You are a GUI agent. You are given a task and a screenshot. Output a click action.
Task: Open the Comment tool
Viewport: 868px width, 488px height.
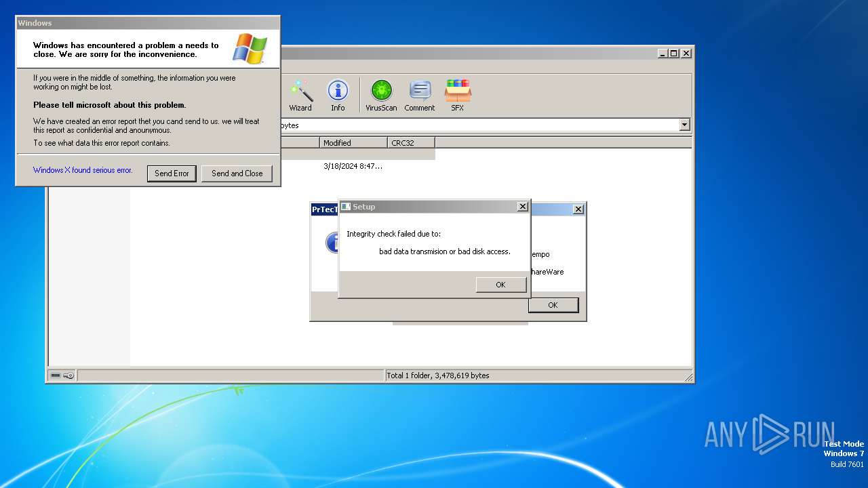420,96
